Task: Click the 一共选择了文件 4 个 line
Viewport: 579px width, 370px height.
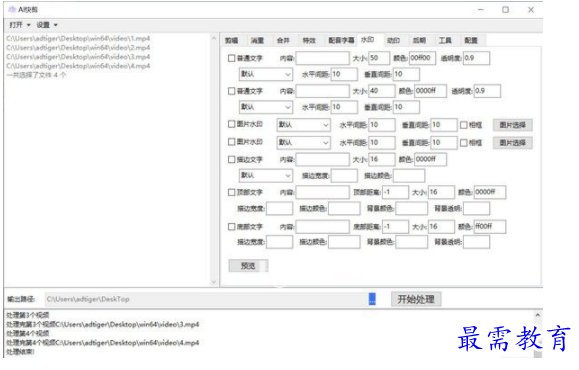Action: pyautogui.click(x=36, y=75)
